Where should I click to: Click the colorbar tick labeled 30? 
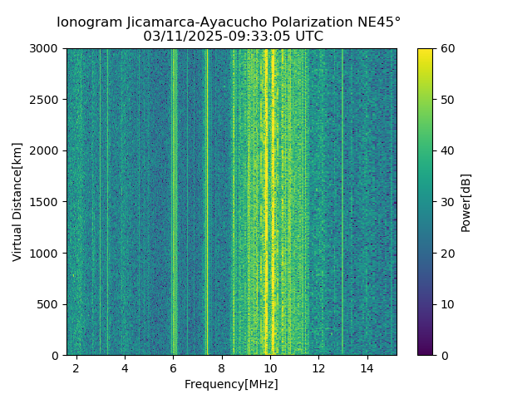pyautogui.click(x=447, y=202)
